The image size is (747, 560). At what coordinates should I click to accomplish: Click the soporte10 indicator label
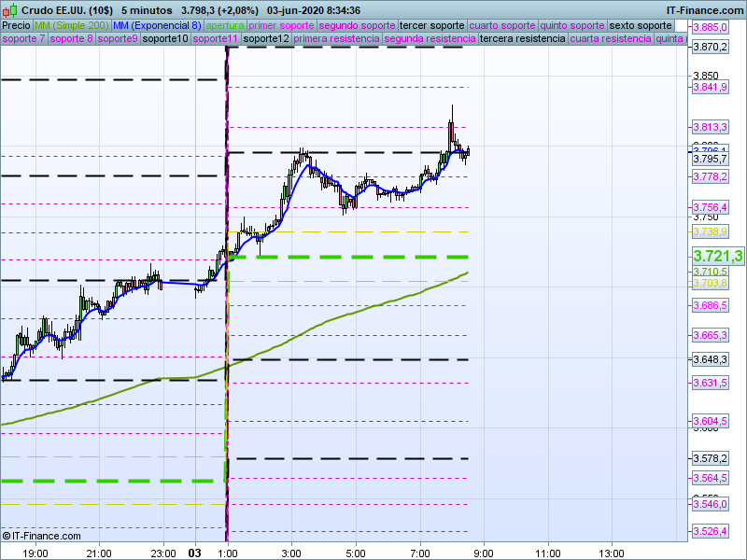(x=165, y=39)
